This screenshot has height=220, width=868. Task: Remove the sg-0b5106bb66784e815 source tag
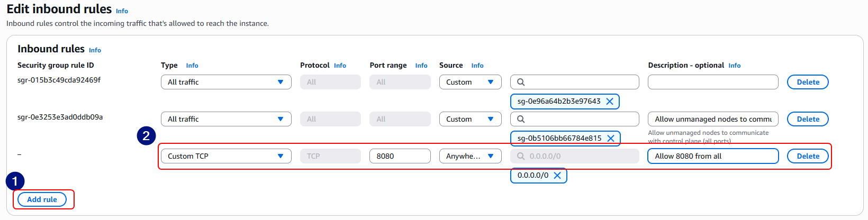pos(610,139)
